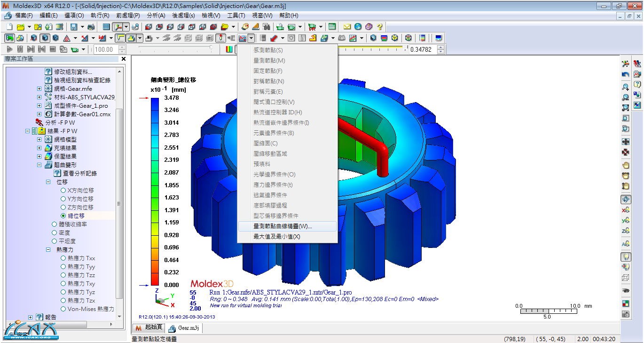Click the Play animation button
Viewport: 644px width, 343px height.
9,49
